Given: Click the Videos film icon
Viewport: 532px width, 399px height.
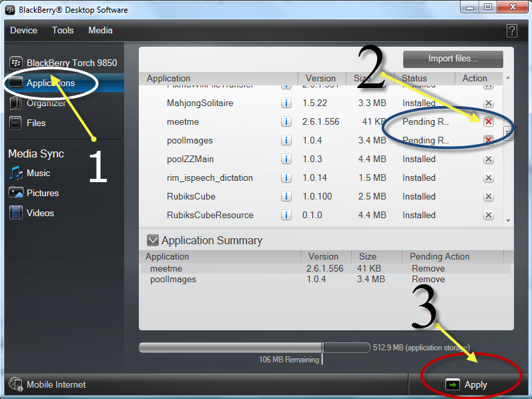Looking at the screenshot, I should (15, 213).
